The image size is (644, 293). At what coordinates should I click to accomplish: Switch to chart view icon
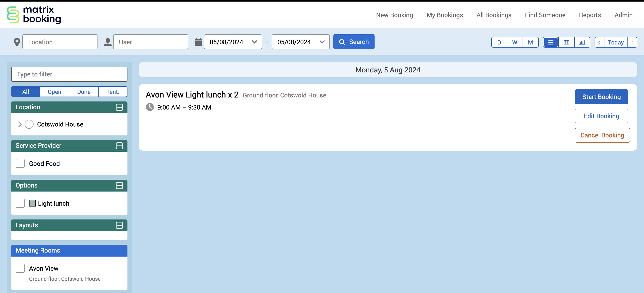click(582, 42)
